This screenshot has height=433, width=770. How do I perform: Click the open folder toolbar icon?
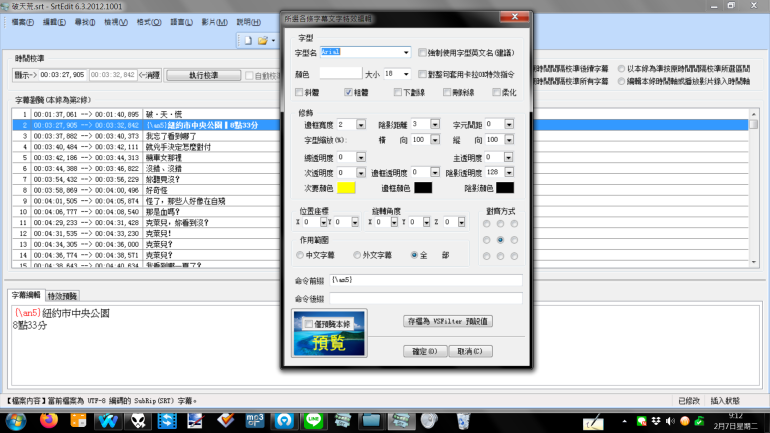pyautogui.click(x=263, y=40)
